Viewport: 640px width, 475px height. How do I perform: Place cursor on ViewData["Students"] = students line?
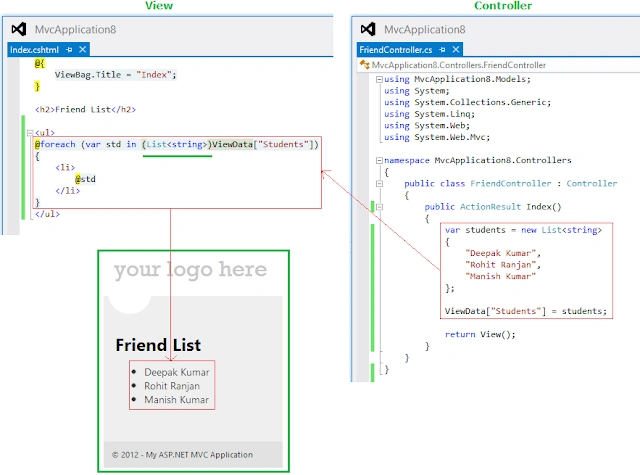(526, 311)
